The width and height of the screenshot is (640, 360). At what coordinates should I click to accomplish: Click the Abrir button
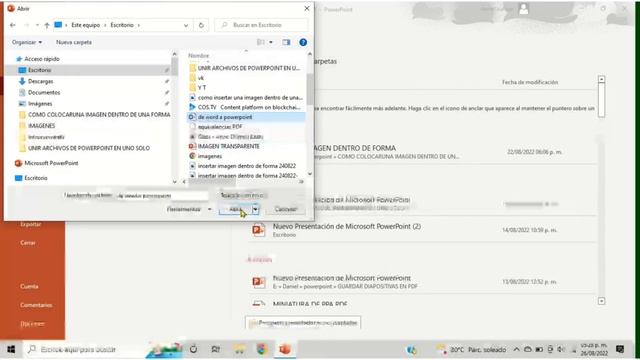coord(236,209)
